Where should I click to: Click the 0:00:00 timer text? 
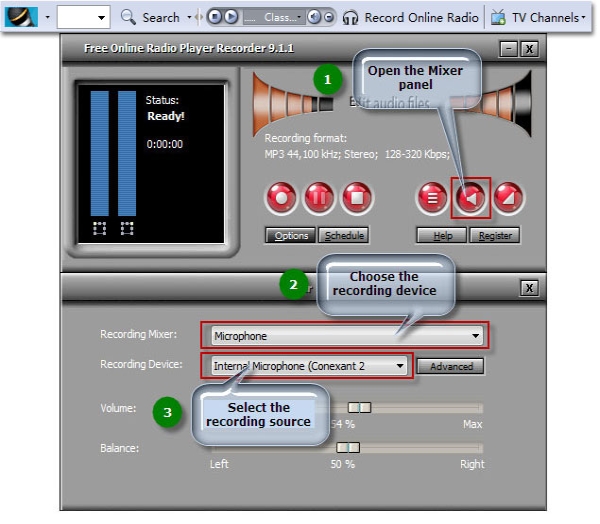pos(165,144)
